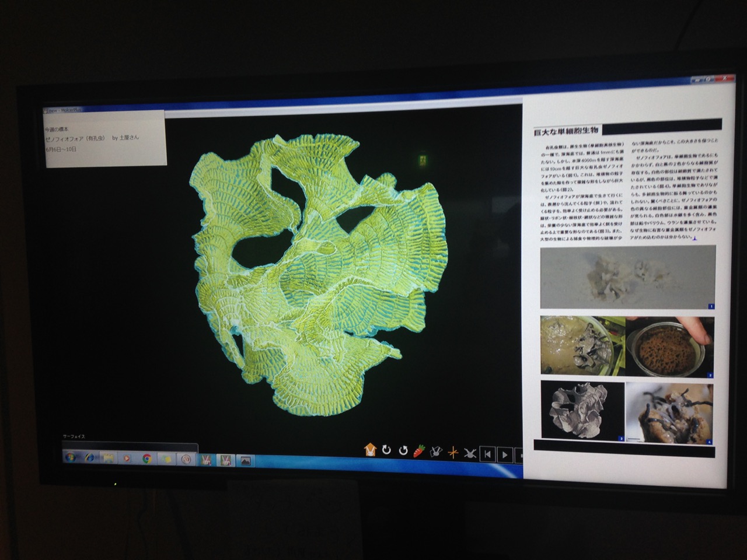Image resolution: width=747 pixels, height=560 pixels.
Task: Open Windows Media Player from the taskbar
Action: [127, 459]
